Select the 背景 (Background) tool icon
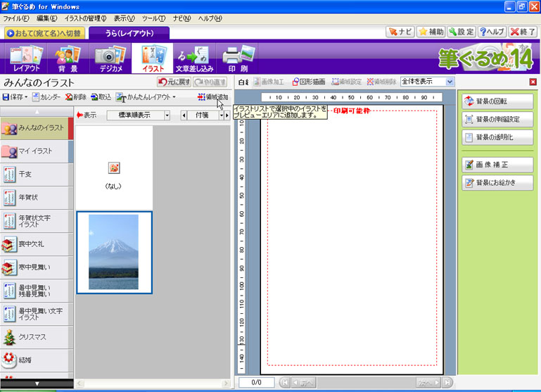 68,58
